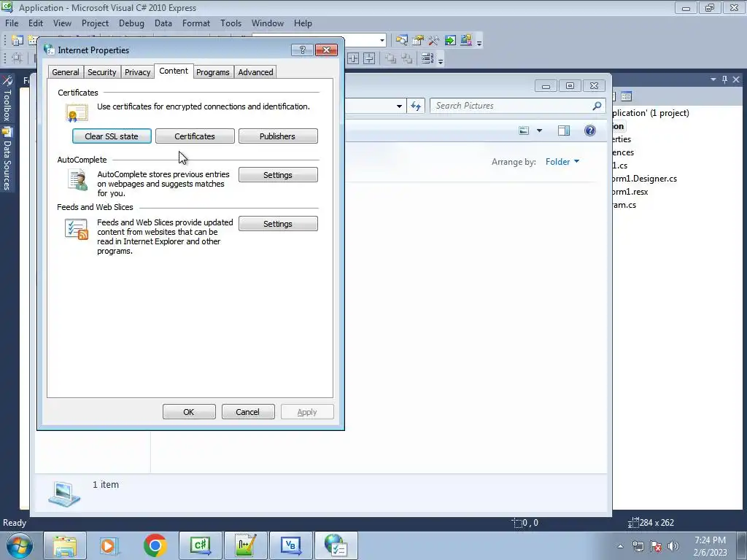
Task: Open the Debug menu
Action: click(x=131, y=23)
